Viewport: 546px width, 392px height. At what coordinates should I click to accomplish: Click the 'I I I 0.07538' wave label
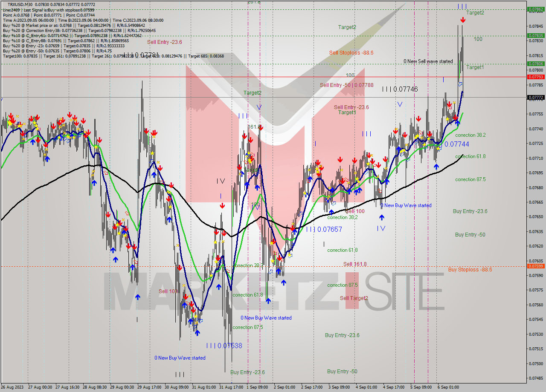(x=224, y=346)
